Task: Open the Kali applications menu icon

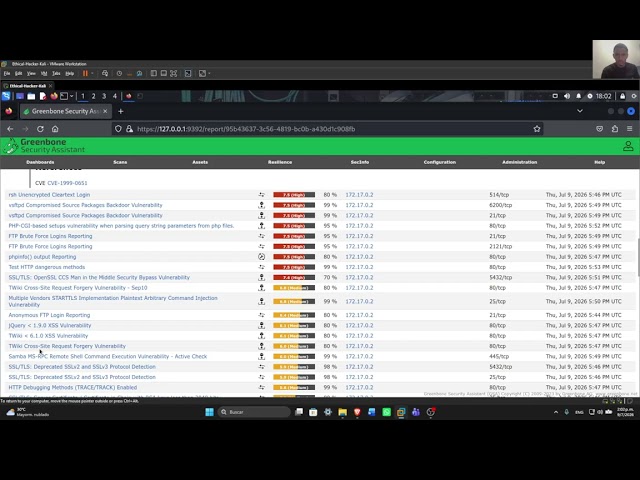Action: click(6, 96)
